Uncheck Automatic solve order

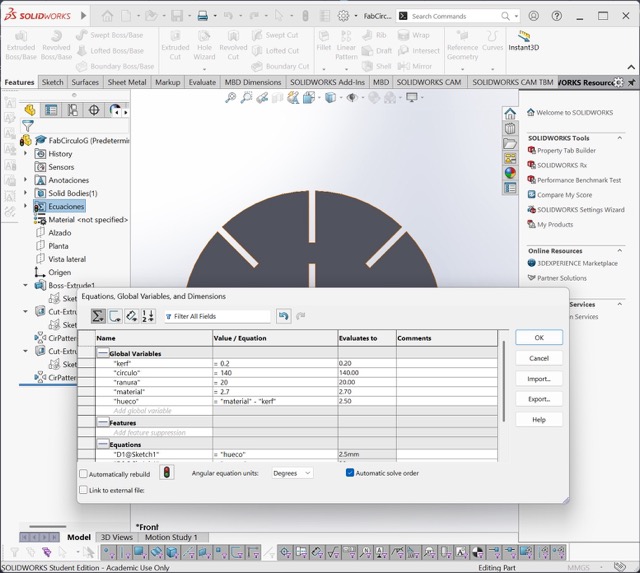350,473
